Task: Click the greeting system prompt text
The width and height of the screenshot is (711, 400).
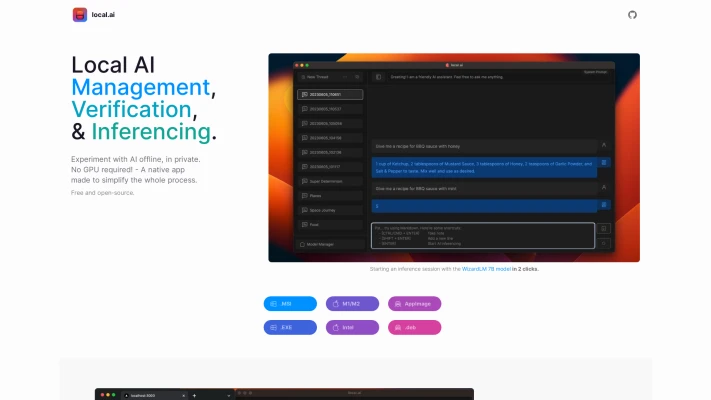Action: 447,77
